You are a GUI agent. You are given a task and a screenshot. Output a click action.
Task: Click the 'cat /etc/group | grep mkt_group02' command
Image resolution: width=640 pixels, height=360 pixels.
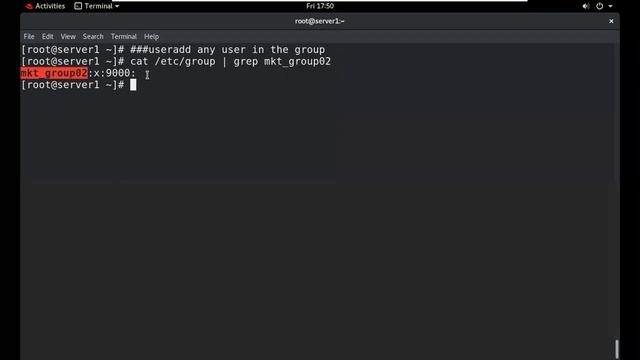231,62
